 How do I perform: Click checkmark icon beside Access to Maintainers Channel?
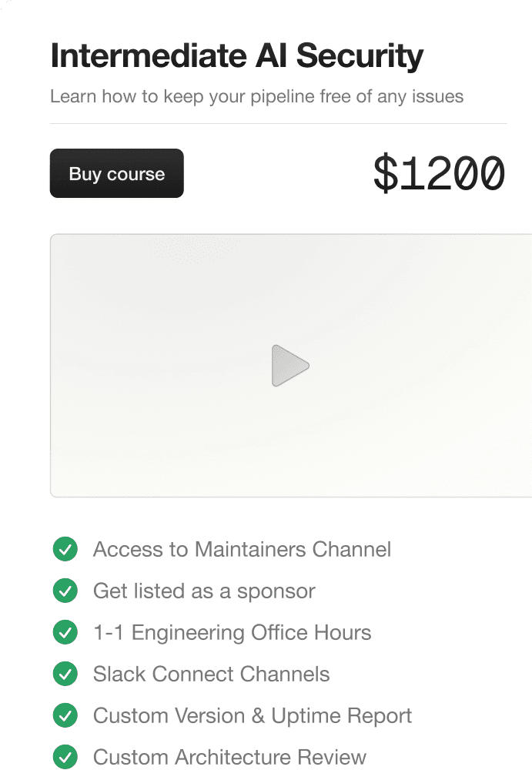65,550
